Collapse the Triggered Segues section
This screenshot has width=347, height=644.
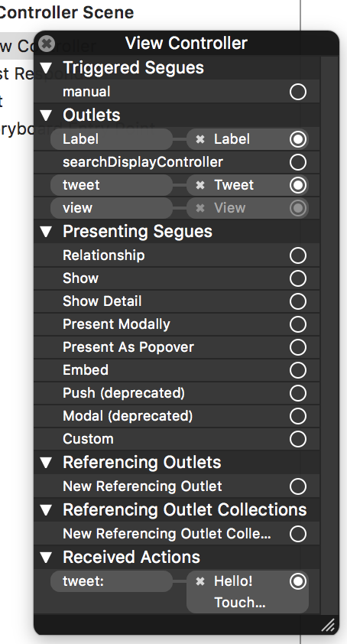point(47,68)
